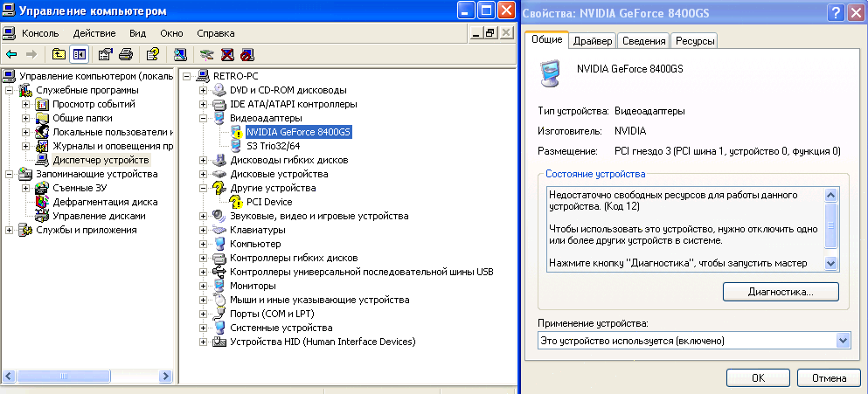The image size is (868, 394).
Task: Click the Uninstall device toolbar icon
Action: (x=227, y=54)
